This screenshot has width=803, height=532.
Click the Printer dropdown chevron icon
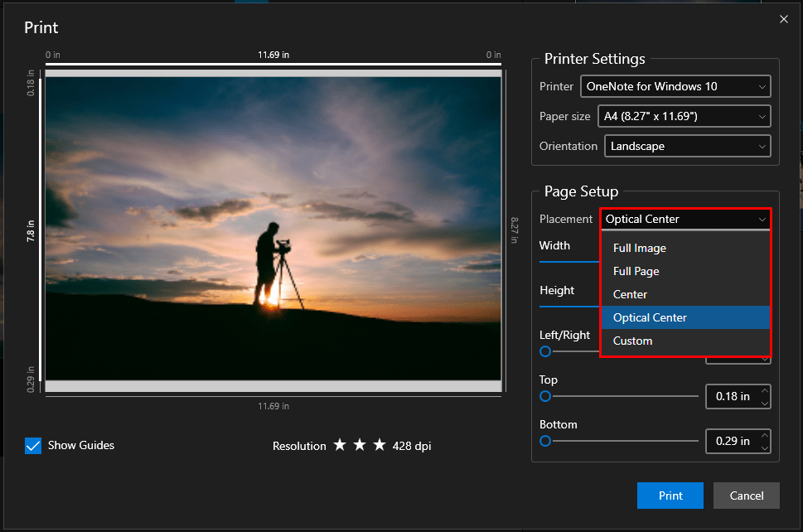click(x=762, y=86)
